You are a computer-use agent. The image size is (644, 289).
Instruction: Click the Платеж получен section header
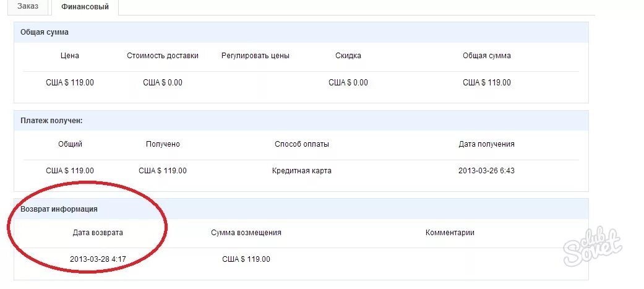pos(51,121)
